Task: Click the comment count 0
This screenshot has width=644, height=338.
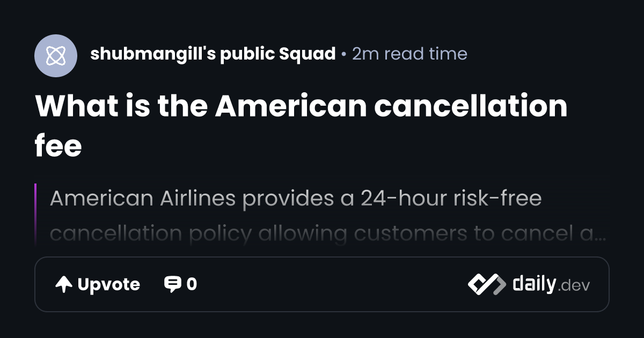Action: [192, 284]
